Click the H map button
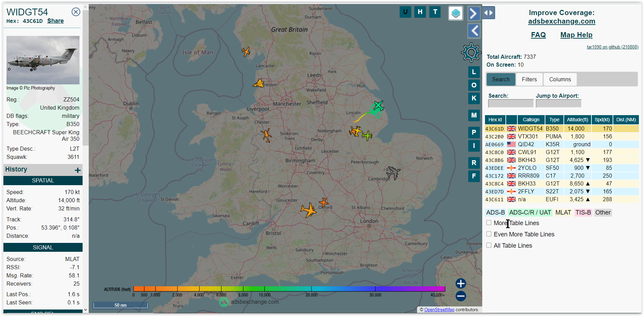The image size is (644, 316). pyautogui.click(x=420, y=12)
